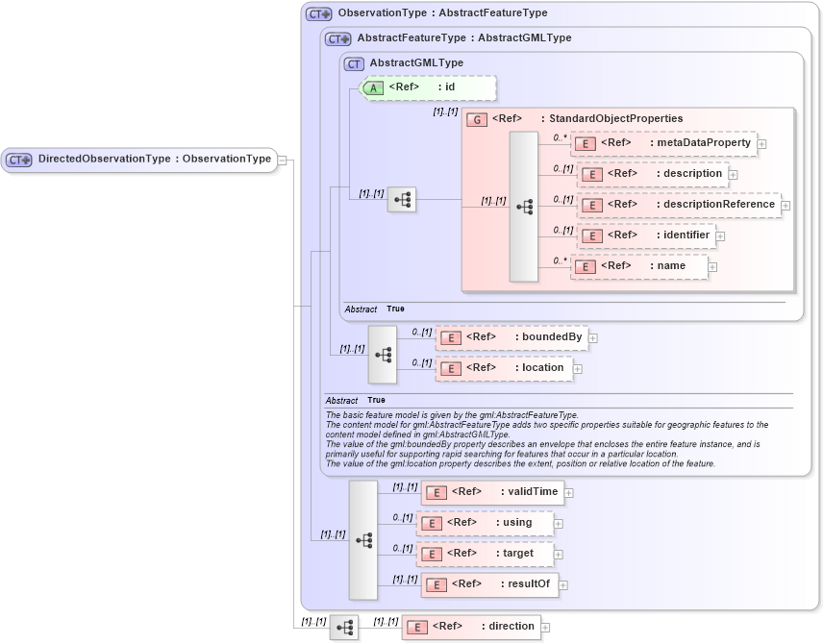
Task: Select the sequence icon beside boundedBy and location
Action: pos(383,355)
